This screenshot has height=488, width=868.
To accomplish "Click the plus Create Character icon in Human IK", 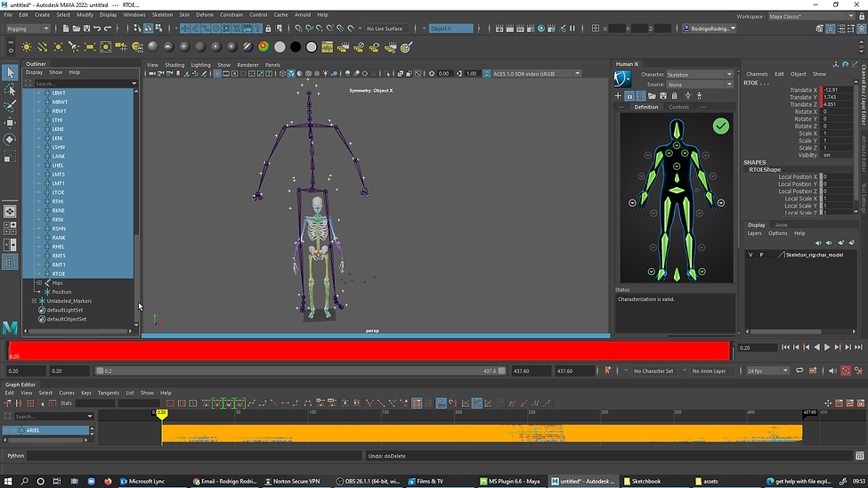I will (x=618, y=96).
